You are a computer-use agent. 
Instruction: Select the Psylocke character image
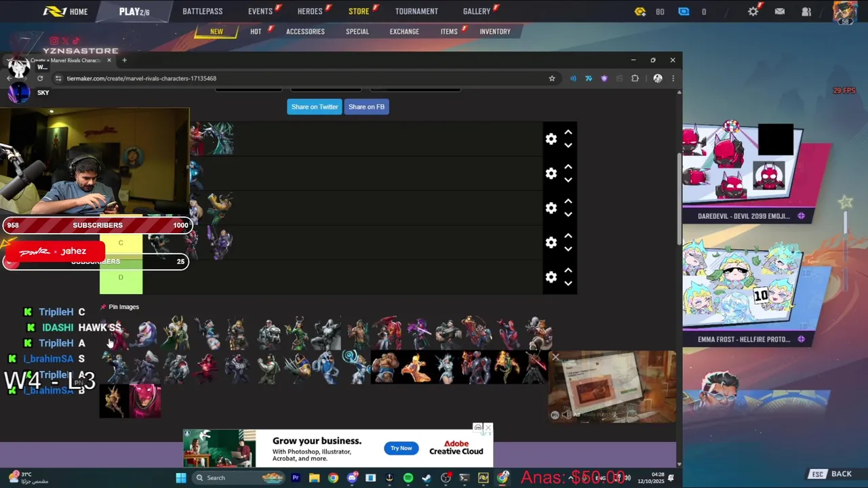tap(419, 334)
